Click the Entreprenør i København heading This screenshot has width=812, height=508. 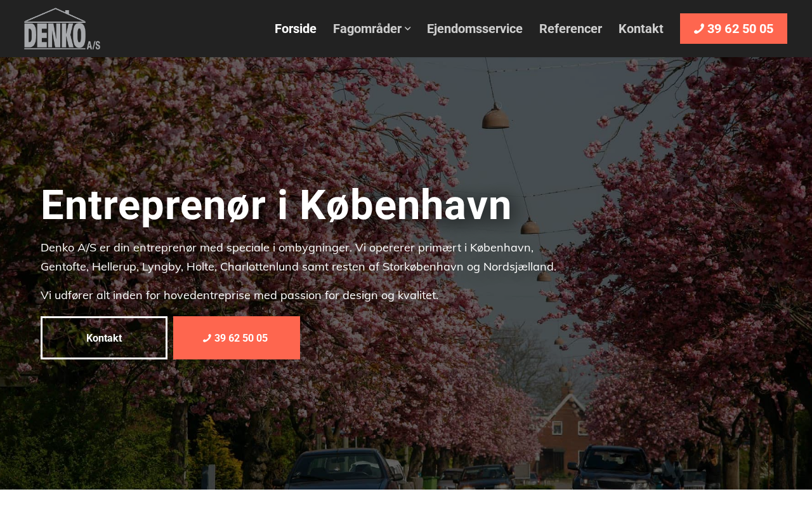click(276, 205)
